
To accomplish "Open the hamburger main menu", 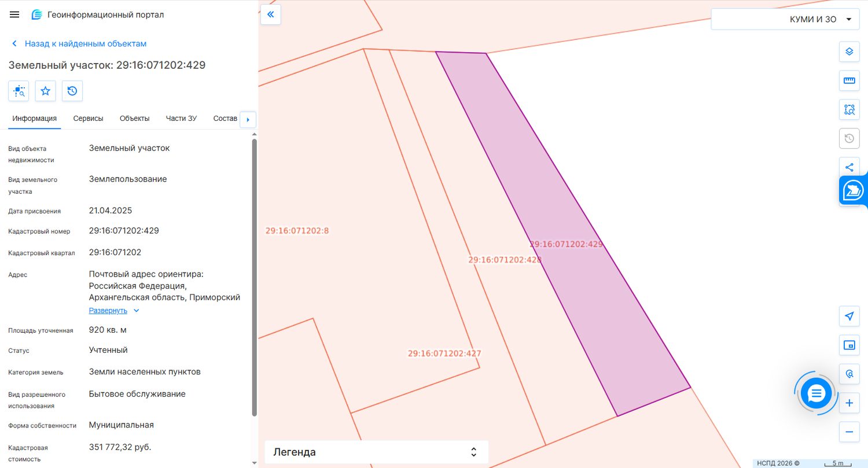I will (14, 14).
